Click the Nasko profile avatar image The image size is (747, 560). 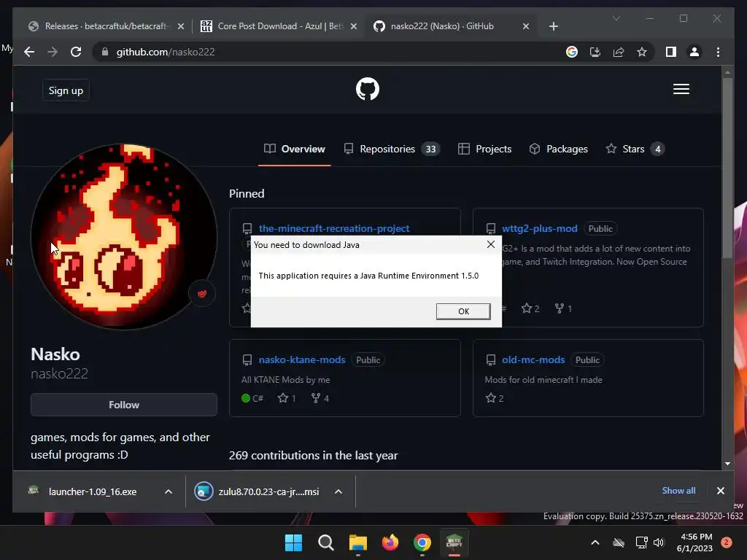point(124,236)
